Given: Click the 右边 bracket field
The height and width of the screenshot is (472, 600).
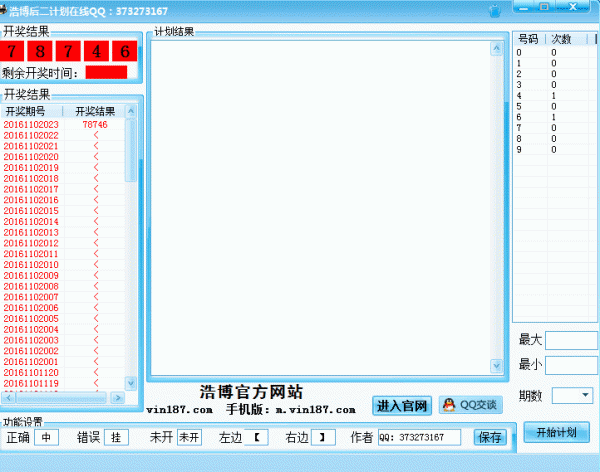Looking at the screenshot, I should [x=323, y=438].
